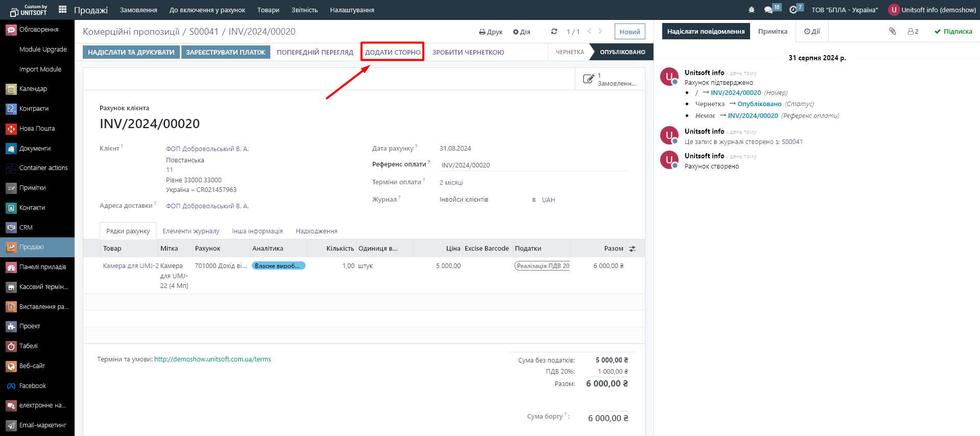
Task: Switch to the Елементи журналу tab
Action: pos(191,231)
